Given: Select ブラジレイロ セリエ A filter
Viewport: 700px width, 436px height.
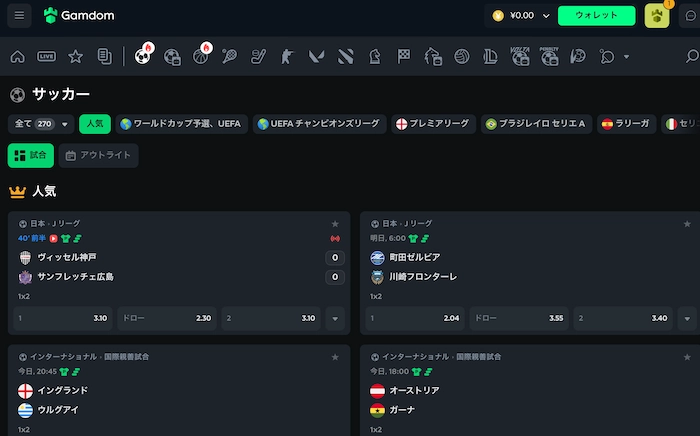Looking at the screenshot, I should click(x=536, y=124).
